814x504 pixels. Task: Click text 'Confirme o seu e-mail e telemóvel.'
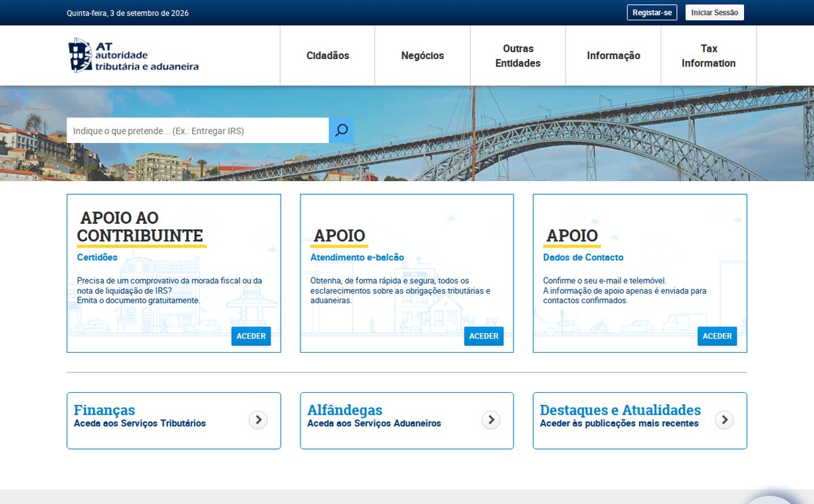[604, 280]
